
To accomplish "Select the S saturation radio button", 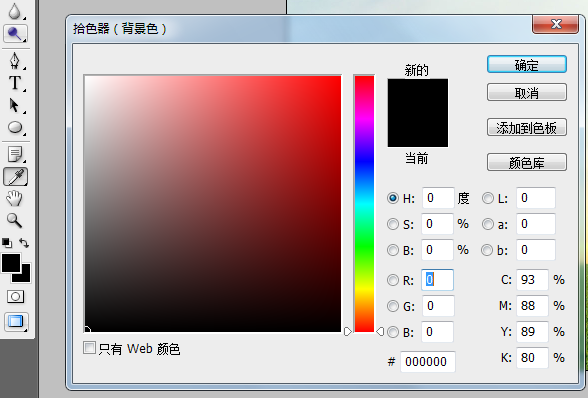I will (393, 224).
